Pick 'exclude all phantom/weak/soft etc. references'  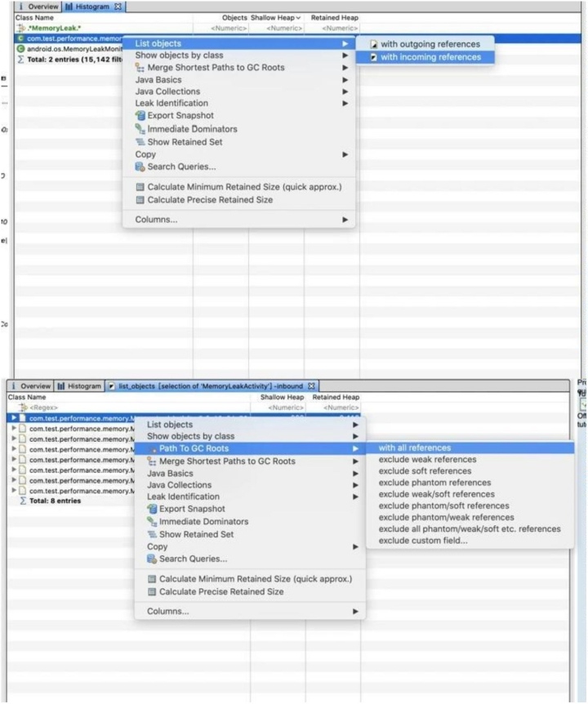click(470, 528)
